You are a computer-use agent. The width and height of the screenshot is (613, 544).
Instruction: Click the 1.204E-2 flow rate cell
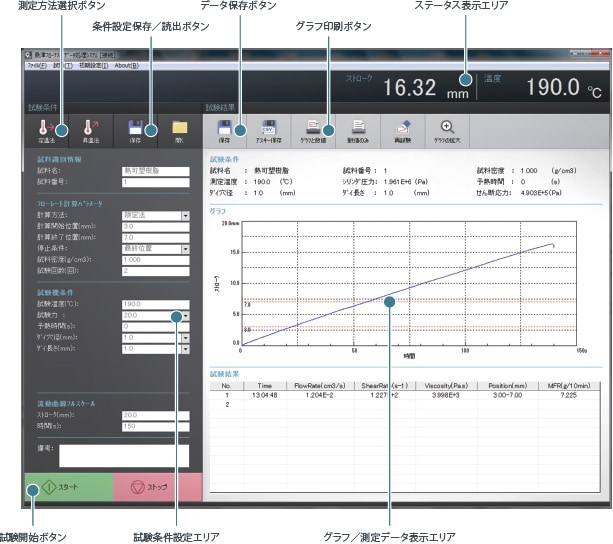[x=319, y=395]
